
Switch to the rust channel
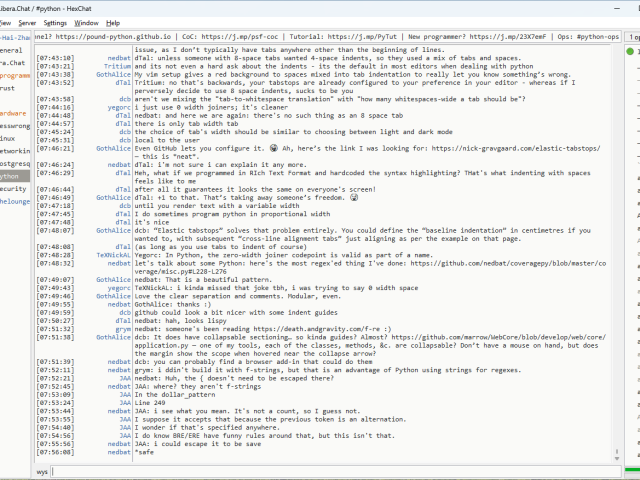pyautogui.click(x=8, y=88)
